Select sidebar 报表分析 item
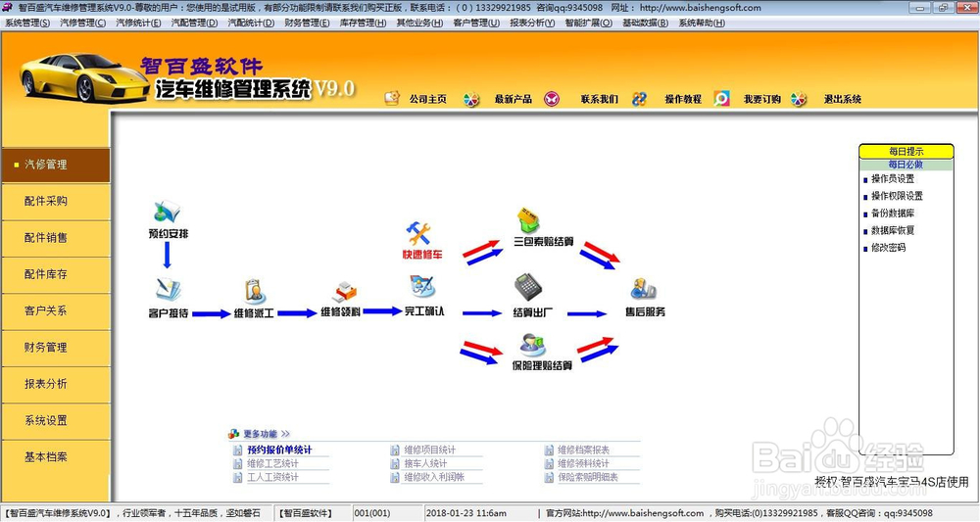980x522 pixels. click(56, 384)
